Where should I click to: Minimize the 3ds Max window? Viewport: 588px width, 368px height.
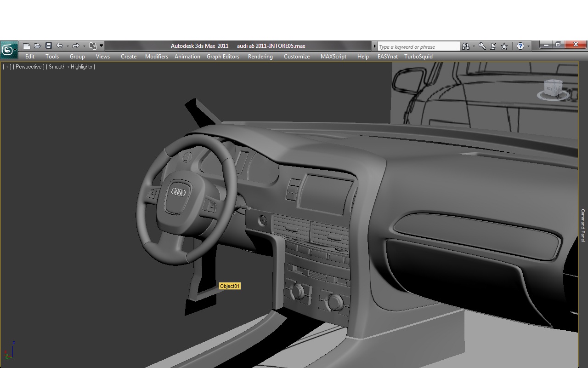click(x=546, y=45)
